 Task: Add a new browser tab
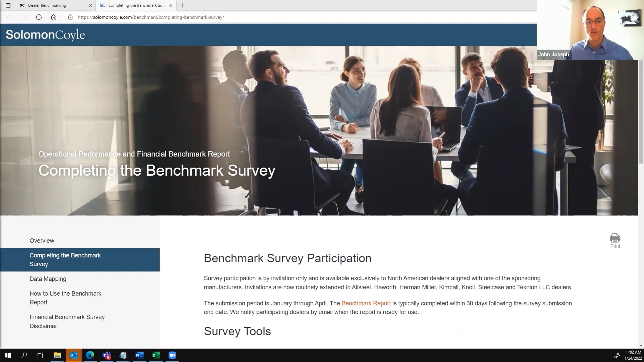182,5
